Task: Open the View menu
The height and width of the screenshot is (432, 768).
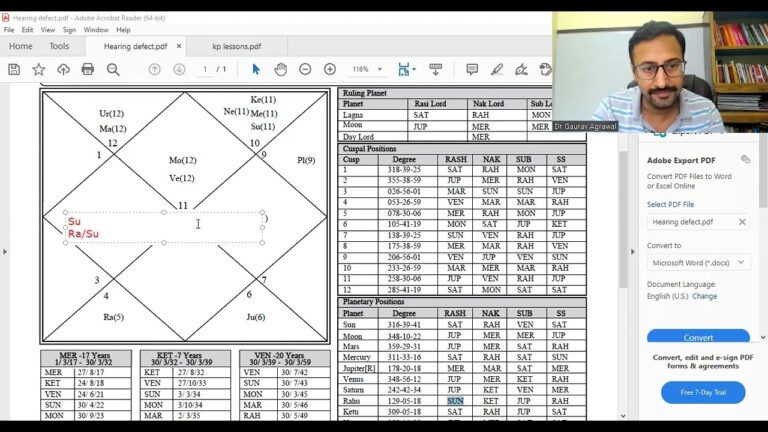Action: pyautogui.click(x=48, y=30)
